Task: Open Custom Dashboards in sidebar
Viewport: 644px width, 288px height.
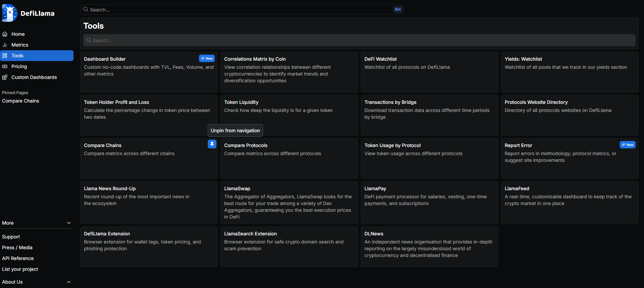Action: 37,77
